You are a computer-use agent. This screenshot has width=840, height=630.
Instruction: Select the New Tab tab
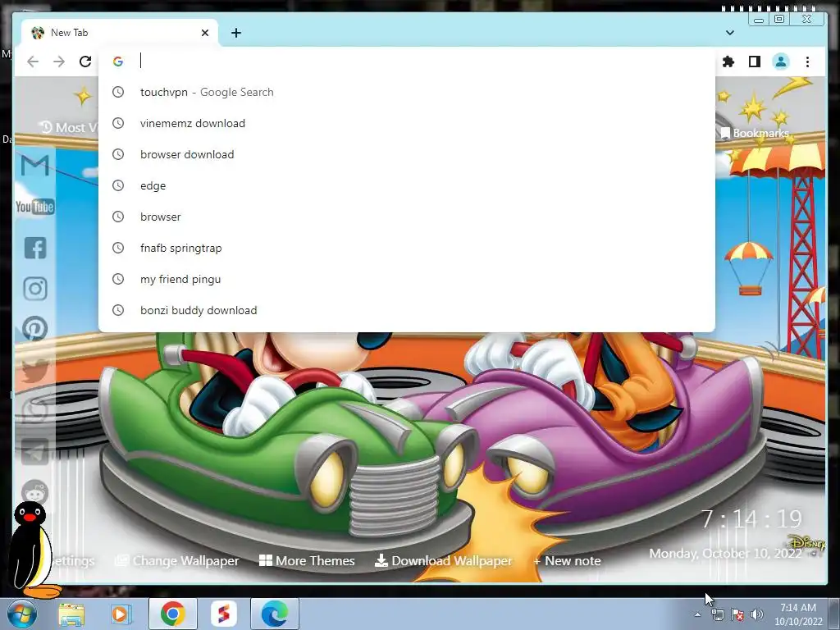coord(120,33)
